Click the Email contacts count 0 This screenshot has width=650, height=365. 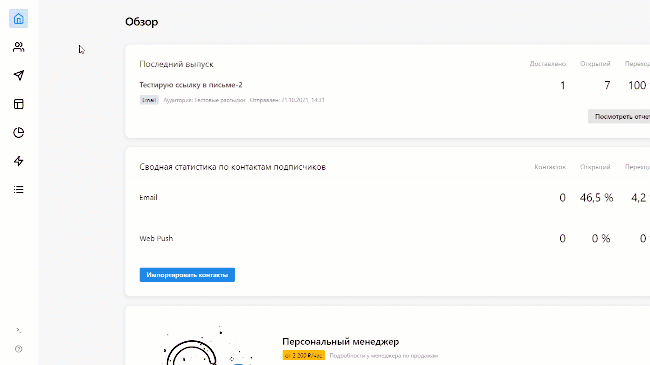(562, 198)
